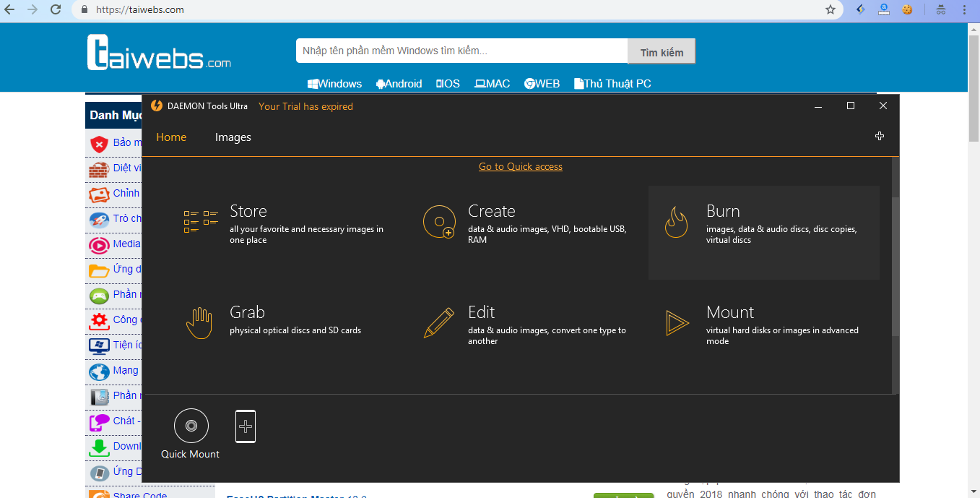980x498 pixels.
Task: Open the Store images catalog icon
Action: pyautogui.click(x=201, y=222)
